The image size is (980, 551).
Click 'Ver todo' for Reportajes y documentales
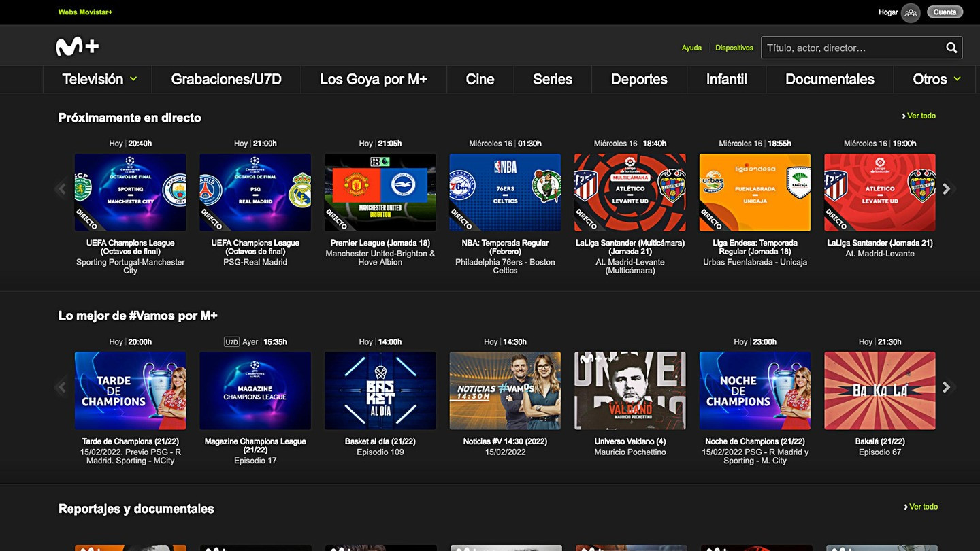click(x=921, y=507)
